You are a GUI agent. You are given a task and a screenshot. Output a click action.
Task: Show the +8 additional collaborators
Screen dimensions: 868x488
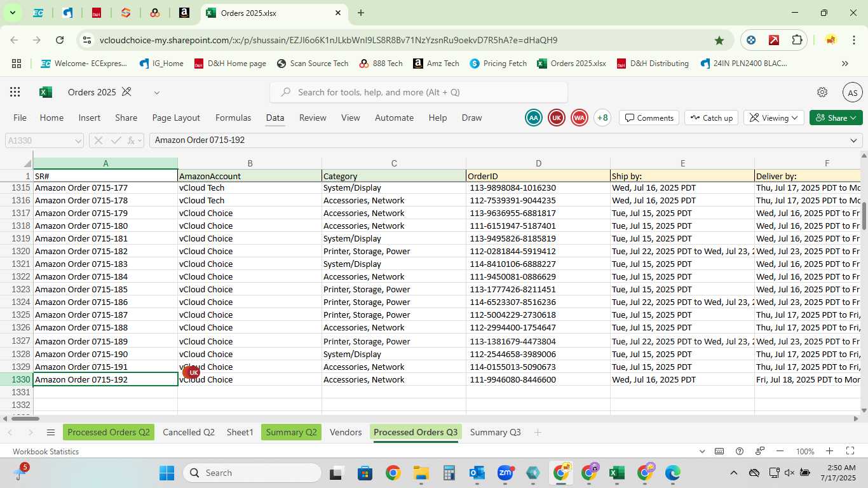602,118
